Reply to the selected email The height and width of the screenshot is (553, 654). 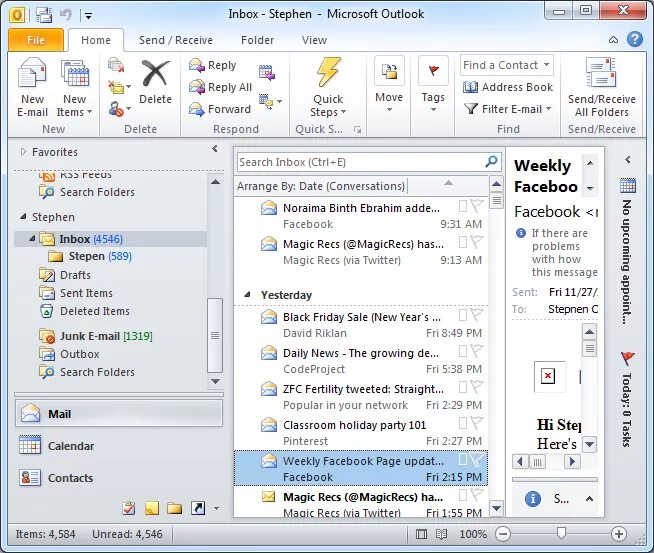coord(213,65)
